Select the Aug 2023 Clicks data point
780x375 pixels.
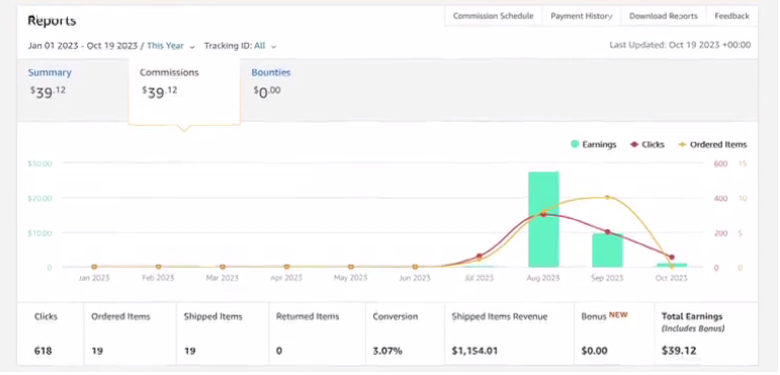pyautogui.click(x=543, y=214)
